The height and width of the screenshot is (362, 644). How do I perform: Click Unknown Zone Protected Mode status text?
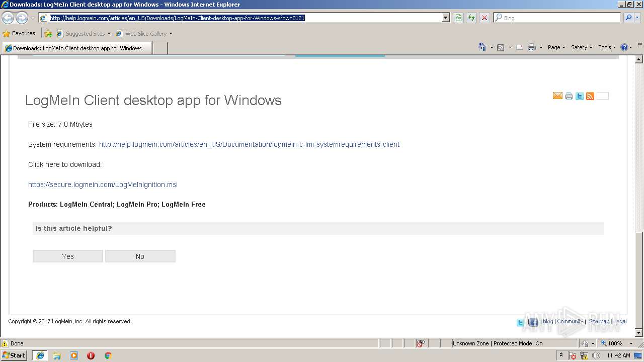(x=498, y=343)
